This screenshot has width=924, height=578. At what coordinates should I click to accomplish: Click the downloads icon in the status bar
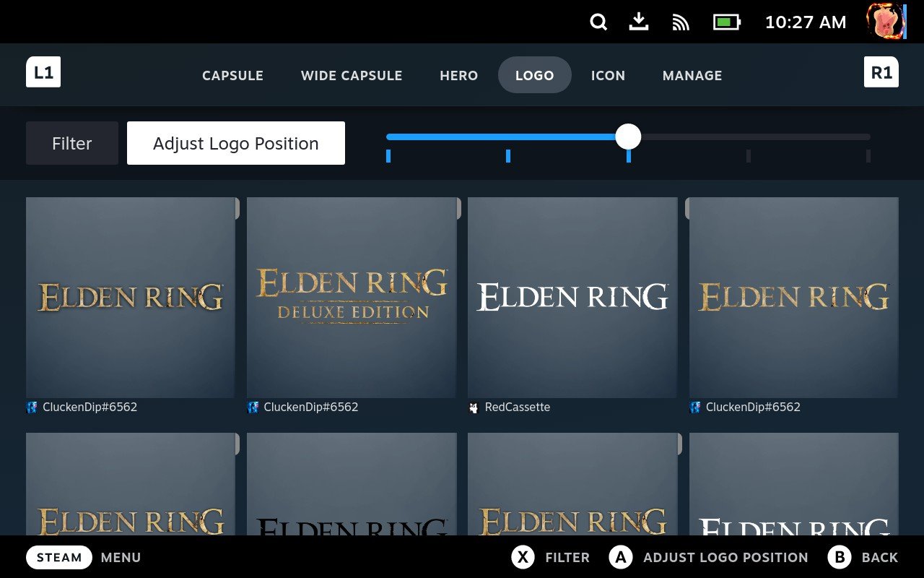click(x=638, y=22)
